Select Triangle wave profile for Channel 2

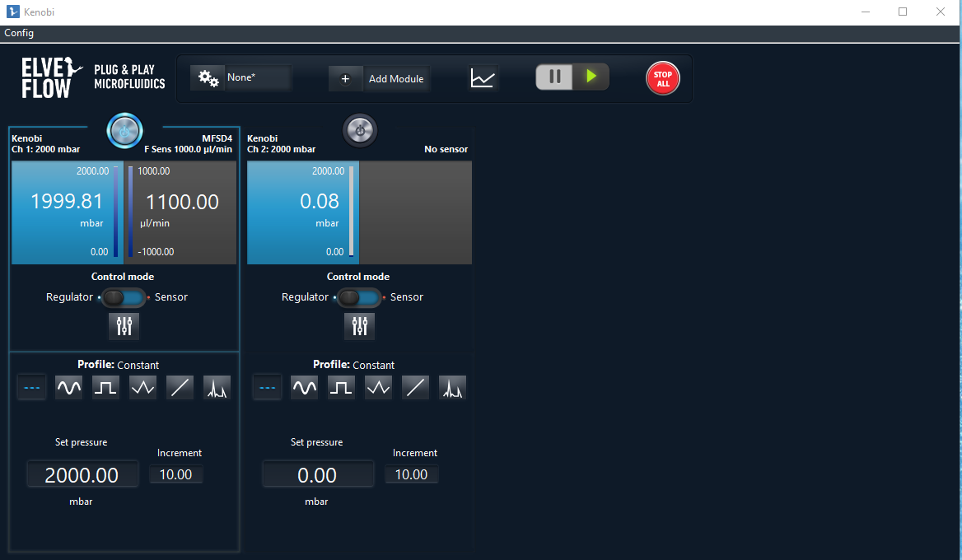click(x=379, y=388)
